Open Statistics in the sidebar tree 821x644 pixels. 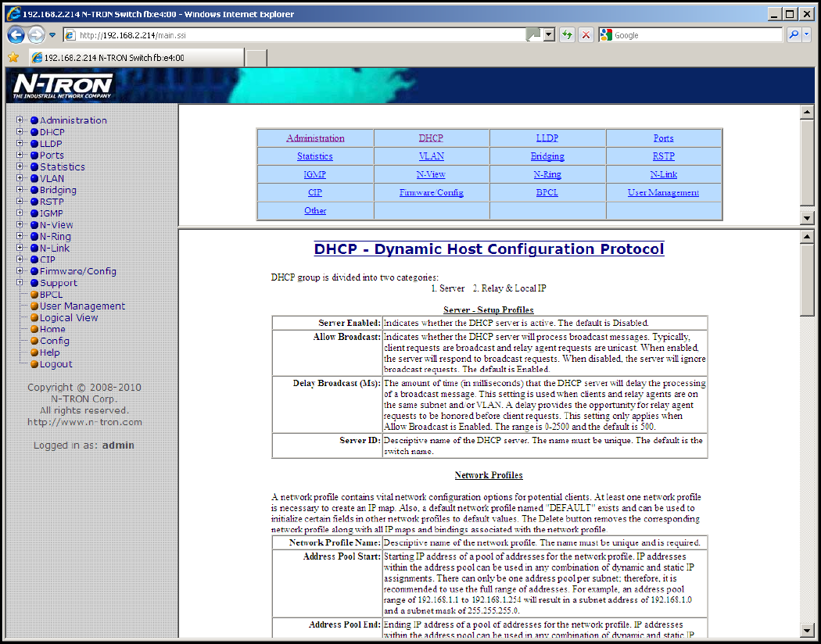63,167
